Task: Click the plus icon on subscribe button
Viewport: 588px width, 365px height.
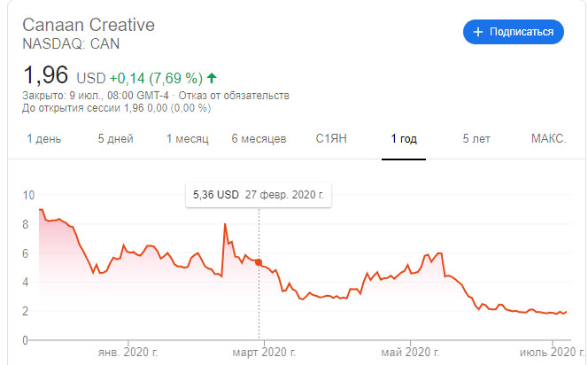Action: coord(478,32)
